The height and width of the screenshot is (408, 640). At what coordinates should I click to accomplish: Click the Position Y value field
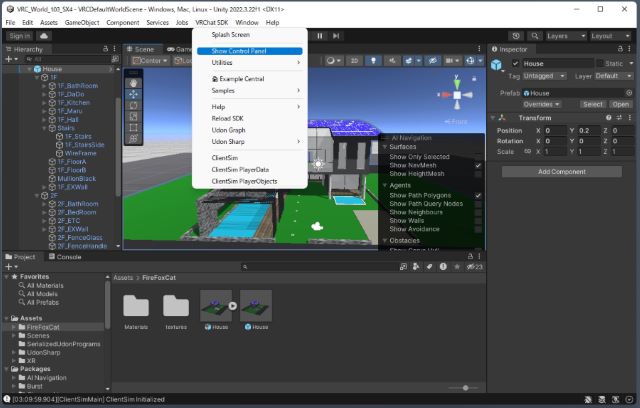(589, 131)
